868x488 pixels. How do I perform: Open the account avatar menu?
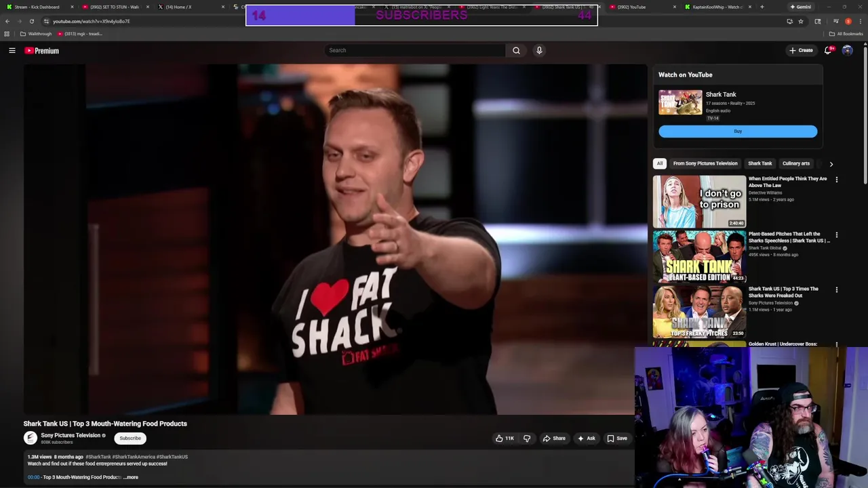(x=847, y=50)
